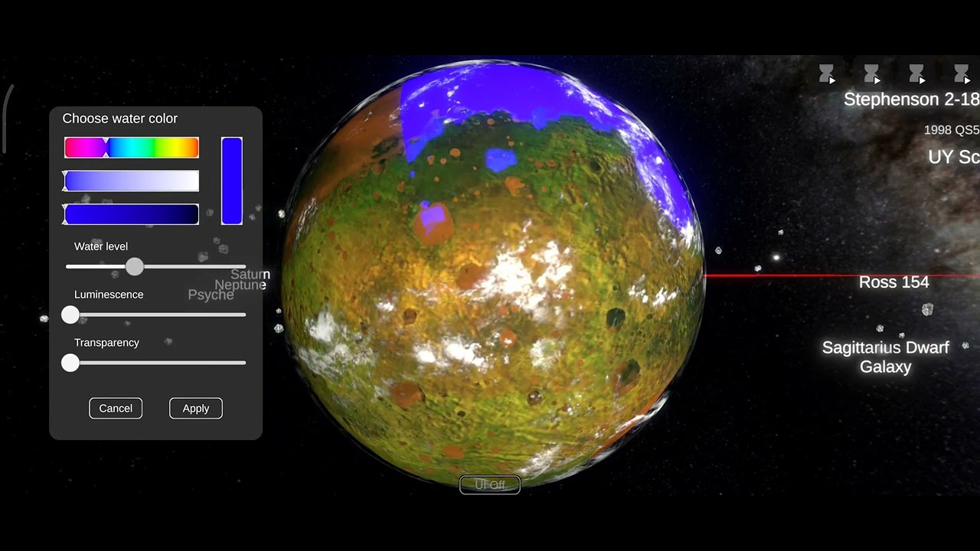
Task: Click the blue color preview swatch
Action: (232, 181)
